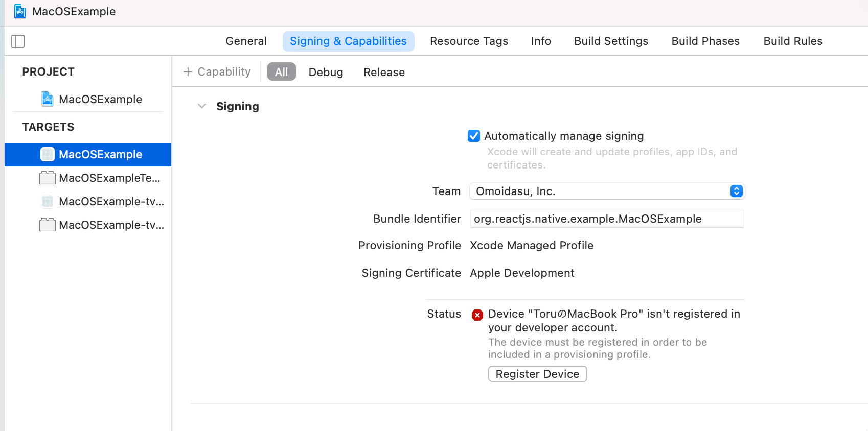Select the MacOSExampleTe... target
Screen dimensions: 868x431
coord(88,178)
